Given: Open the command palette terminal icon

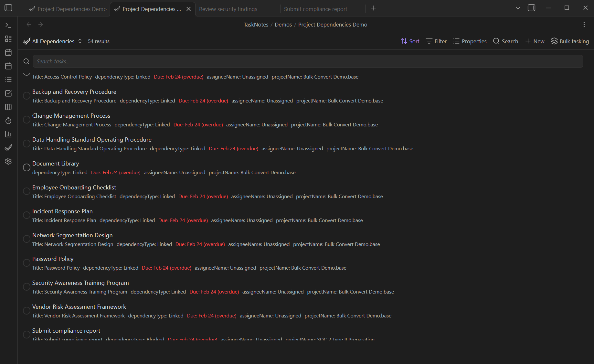Looking at the screenshot, I should coord(8,25).
